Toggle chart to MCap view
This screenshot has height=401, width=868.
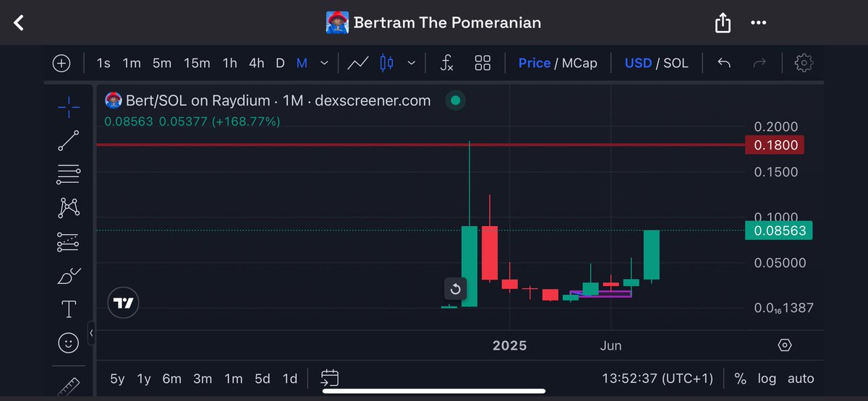pos(579,63)
